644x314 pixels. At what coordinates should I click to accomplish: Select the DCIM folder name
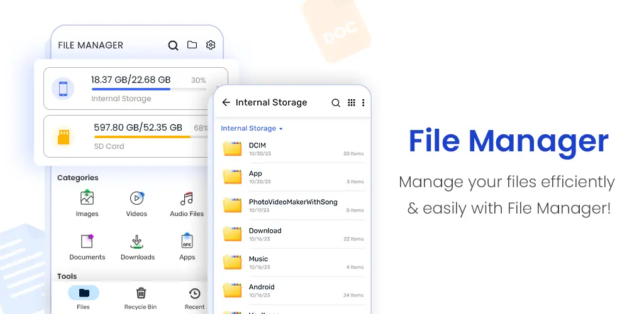pos(257,146)
